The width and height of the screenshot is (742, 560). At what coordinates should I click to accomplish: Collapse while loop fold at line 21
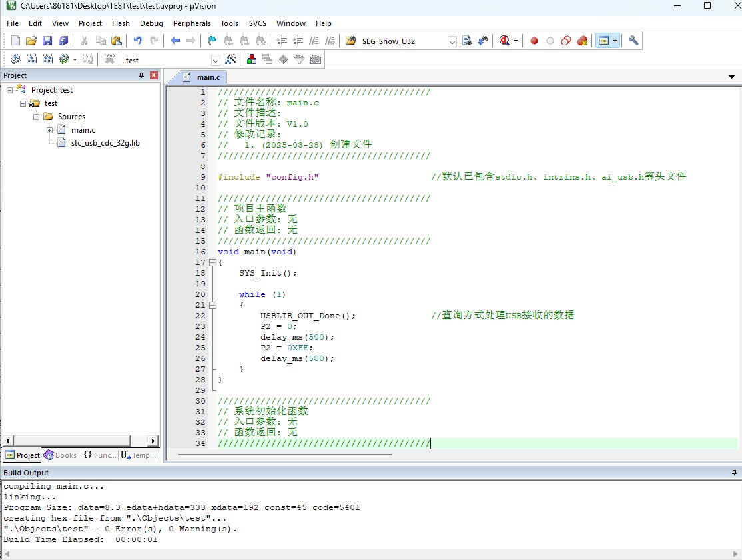213,305
